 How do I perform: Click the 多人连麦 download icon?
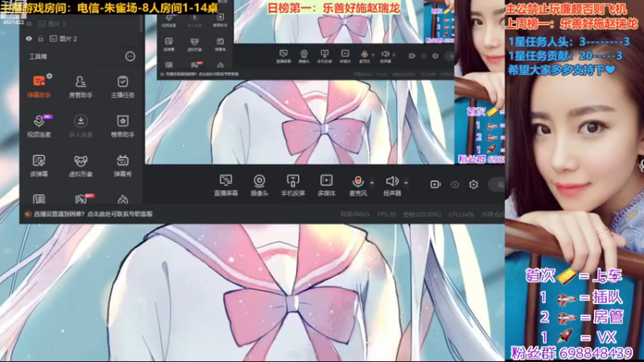pos(80,121)
